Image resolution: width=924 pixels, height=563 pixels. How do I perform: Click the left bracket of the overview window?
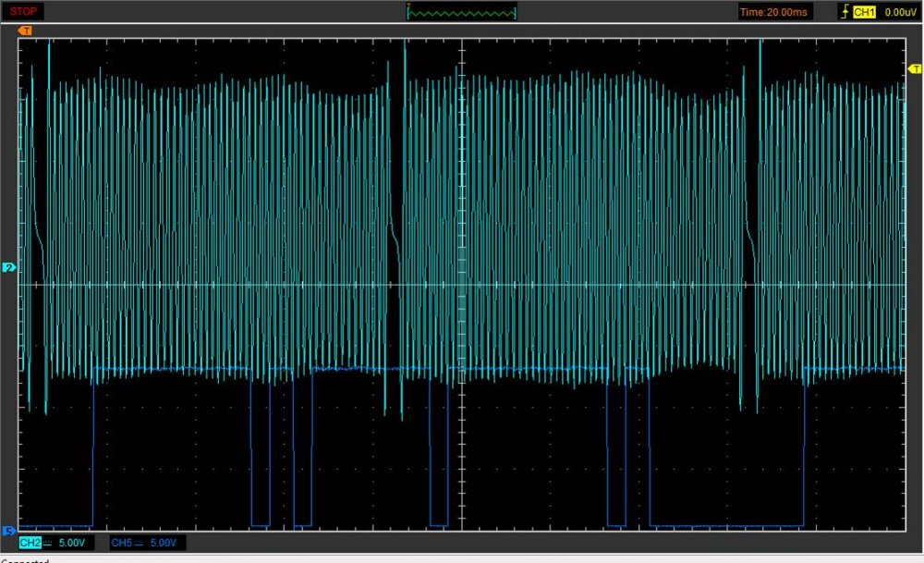pyautogui.click(x=408, y=13)
